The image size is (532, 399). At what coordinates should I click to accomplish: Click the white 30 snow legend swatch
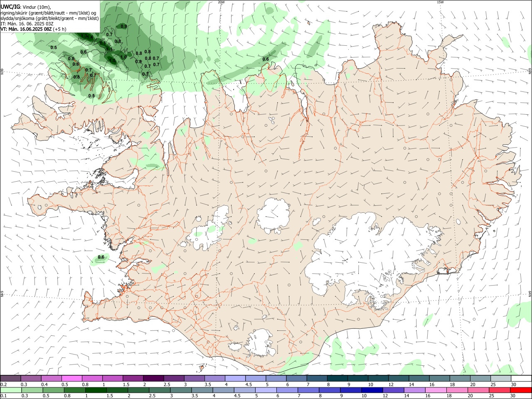click(x=521, y=378)
